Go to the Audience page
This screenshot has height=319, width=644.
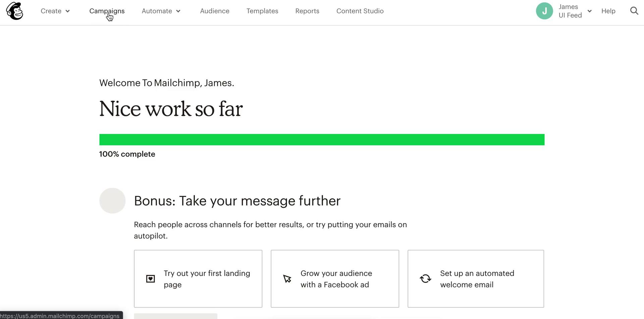(x=215, y=11)
